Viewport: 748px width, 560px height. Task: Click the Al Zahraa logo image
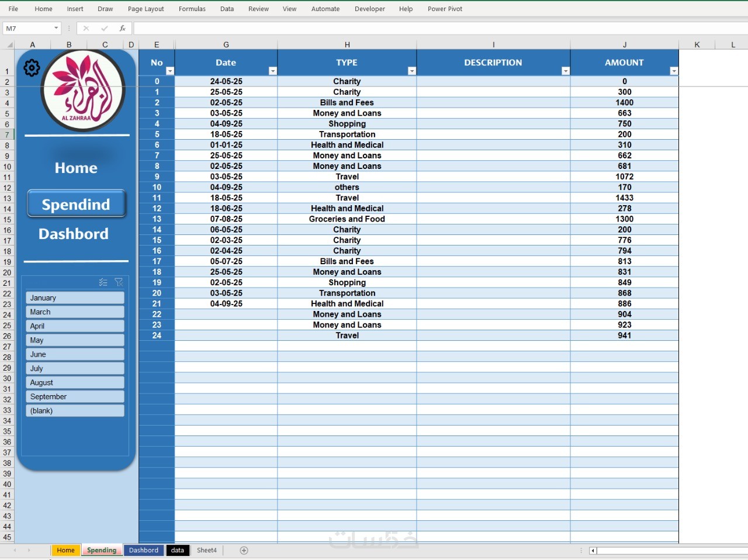point(83,90)
